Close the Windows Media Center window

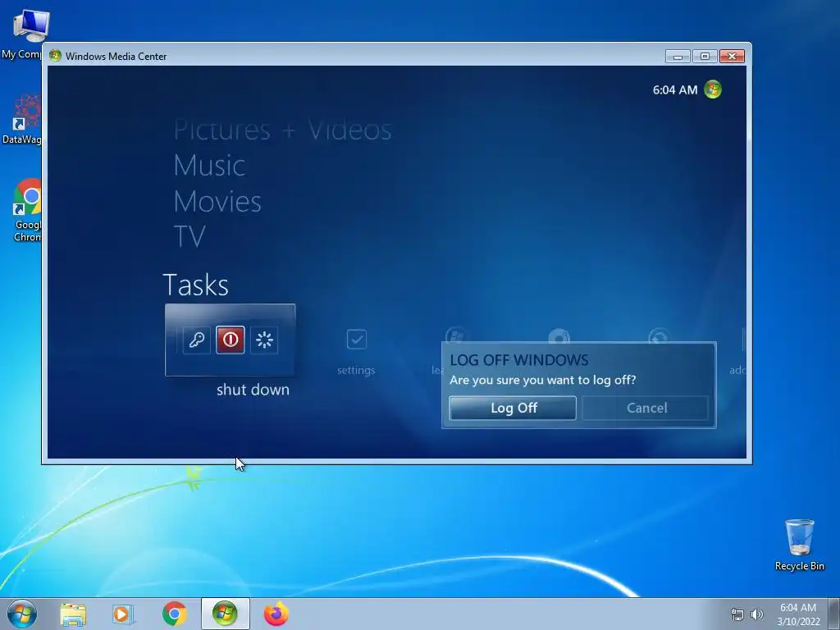pos(733,57)
